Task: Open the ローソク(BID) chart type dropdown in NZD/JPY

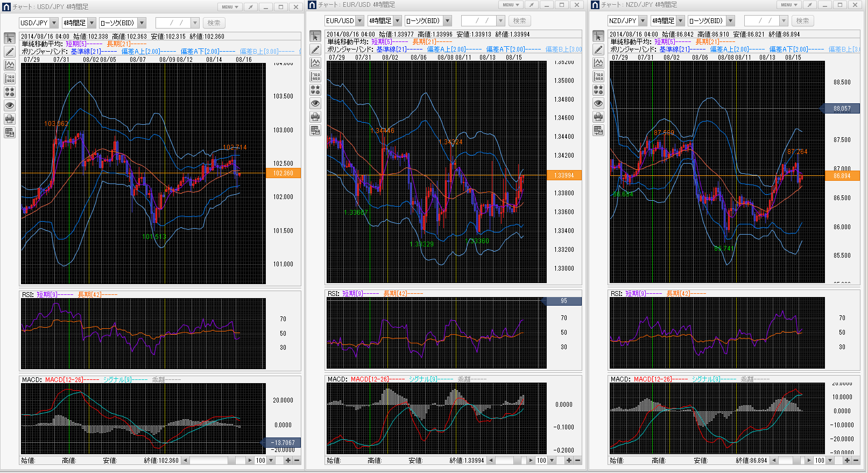Action: [x=730, y=21]
